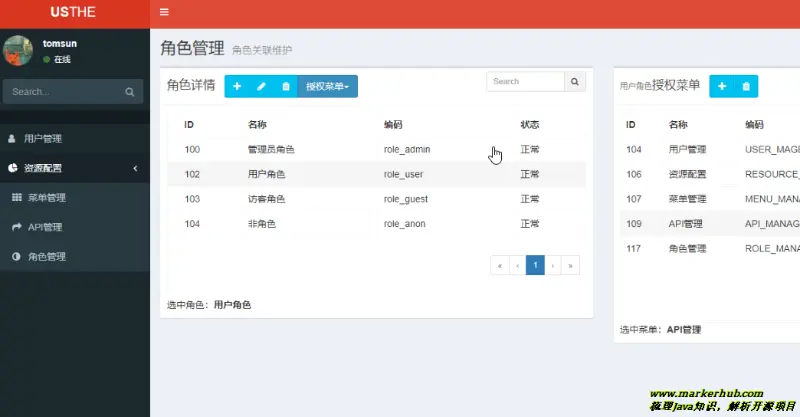Click the 状态 column header in role table
Screen dimensions: 800x417
coord(530,125)
